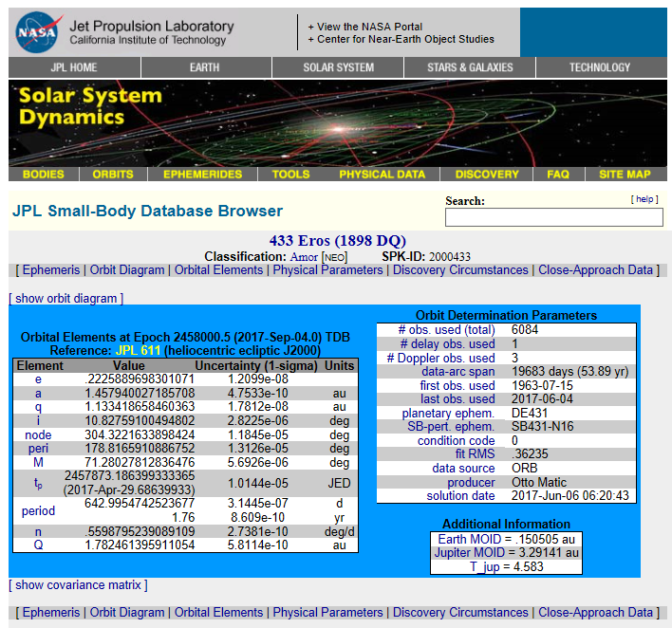The width and height of the screenshot is (672, 628).
Task: Click the NASA logo
Action: (37, 32)
